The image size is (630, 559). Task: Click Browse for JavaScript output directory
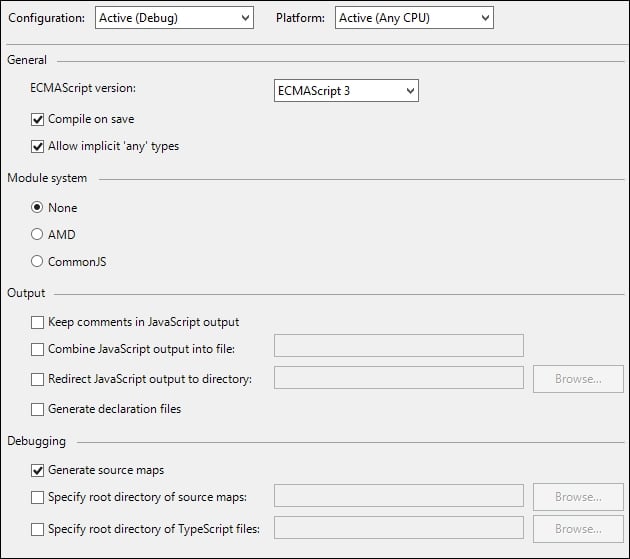(x=578, y=379)
